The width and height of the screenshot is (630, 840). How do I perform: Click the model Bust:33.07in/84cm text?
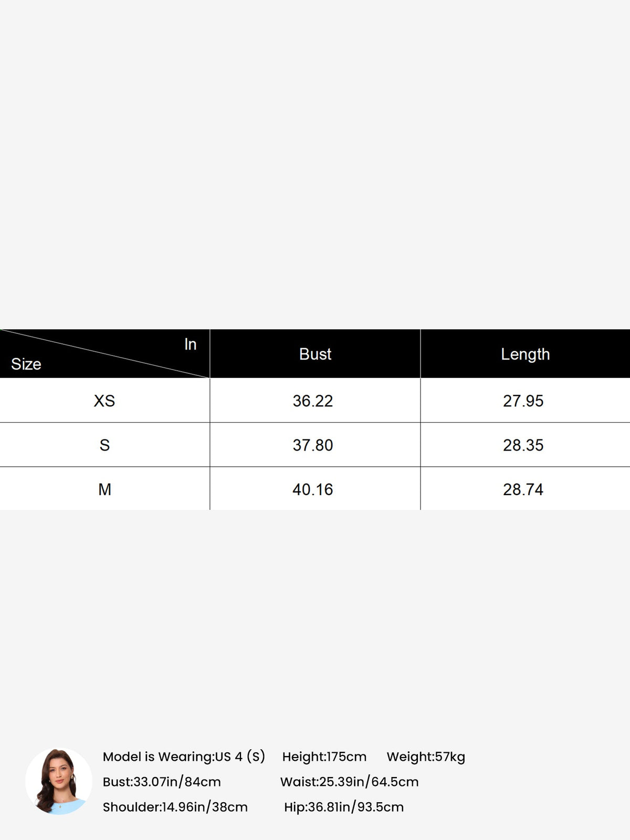(x=162, y=782)
